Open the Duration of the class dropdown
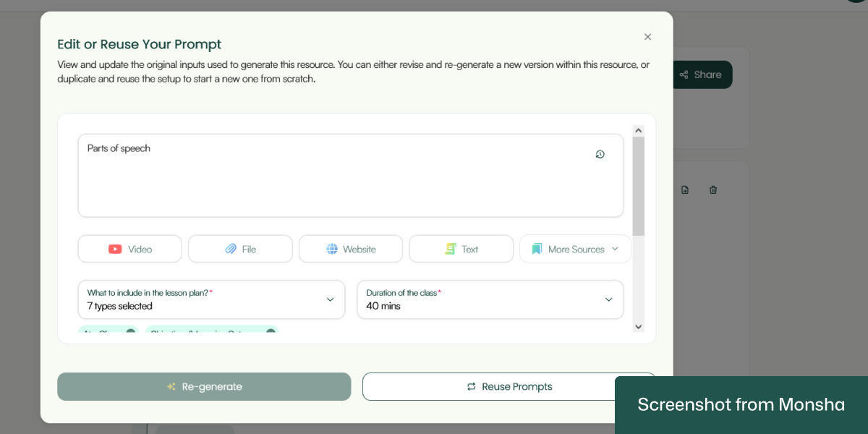 [490, 299]
